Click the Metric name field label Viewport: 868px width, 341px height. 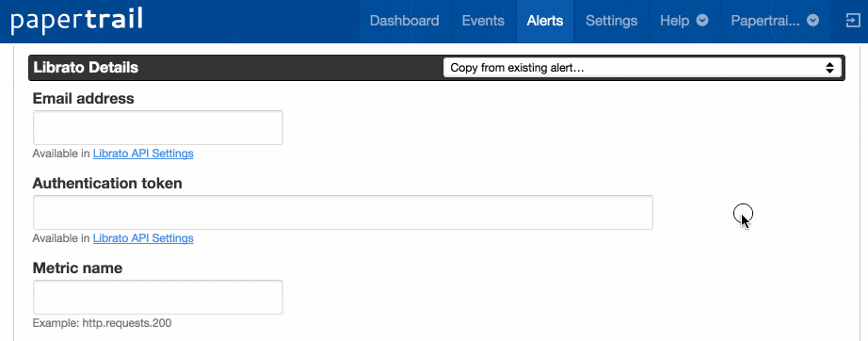(x=77, y=268)
